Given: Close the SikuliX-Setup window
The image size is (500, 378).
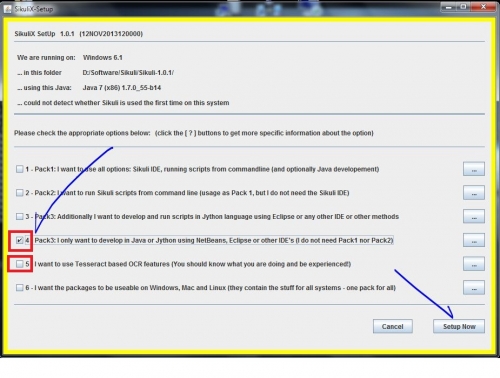Looking at the screenshot, I should (483, 7).
